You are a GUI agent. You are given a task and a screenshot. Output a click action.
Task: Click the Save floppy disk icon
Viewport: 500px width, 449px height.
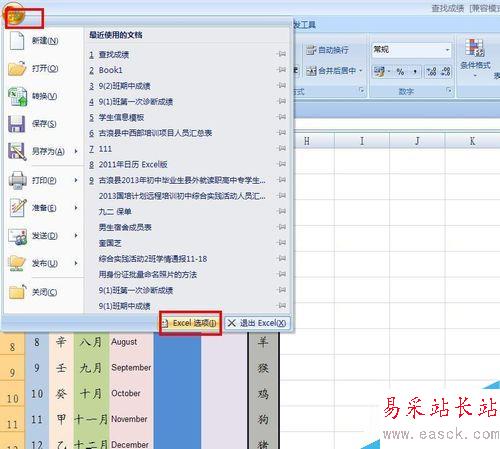[16, 124]
